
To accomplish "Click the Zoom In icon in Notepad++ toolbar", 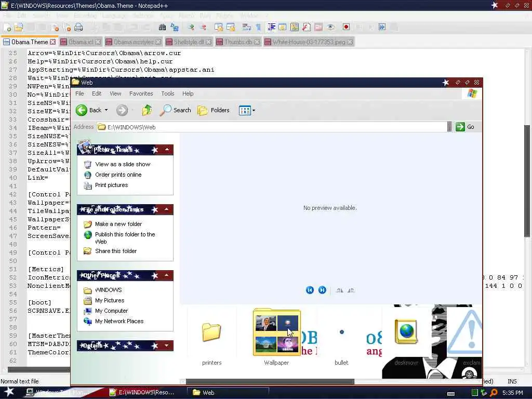I will pos(191,27).
